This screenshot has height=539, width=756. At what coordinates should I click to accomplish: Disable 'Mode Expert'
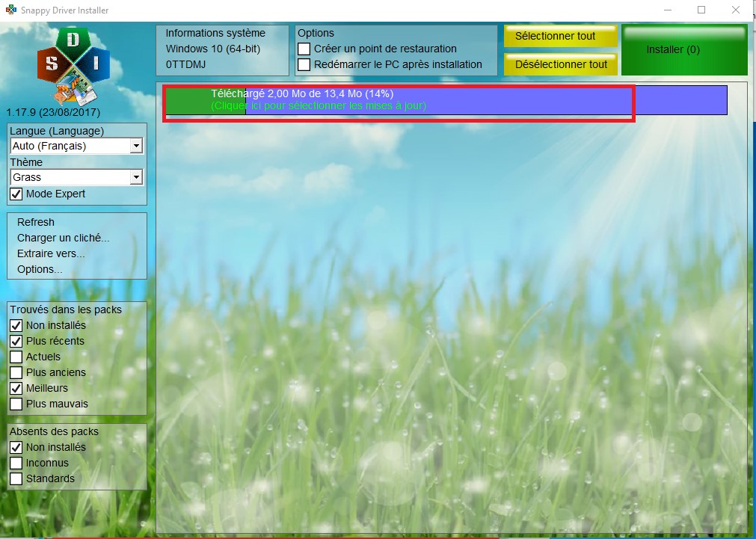click(16, 194)
